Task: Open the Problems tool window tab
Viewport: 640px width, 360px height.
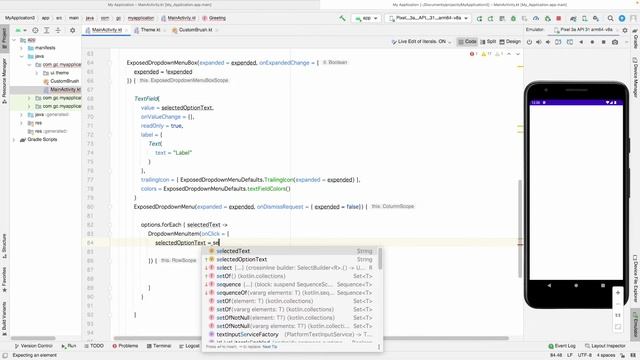Action: point(125,346)
